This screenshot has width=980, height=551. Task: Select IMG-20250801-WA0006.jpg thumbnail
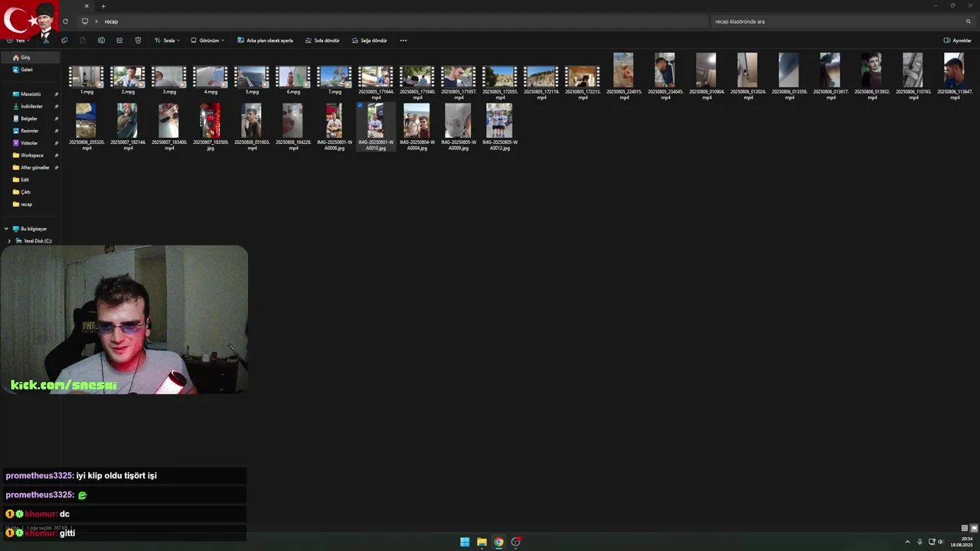[334, 120]
